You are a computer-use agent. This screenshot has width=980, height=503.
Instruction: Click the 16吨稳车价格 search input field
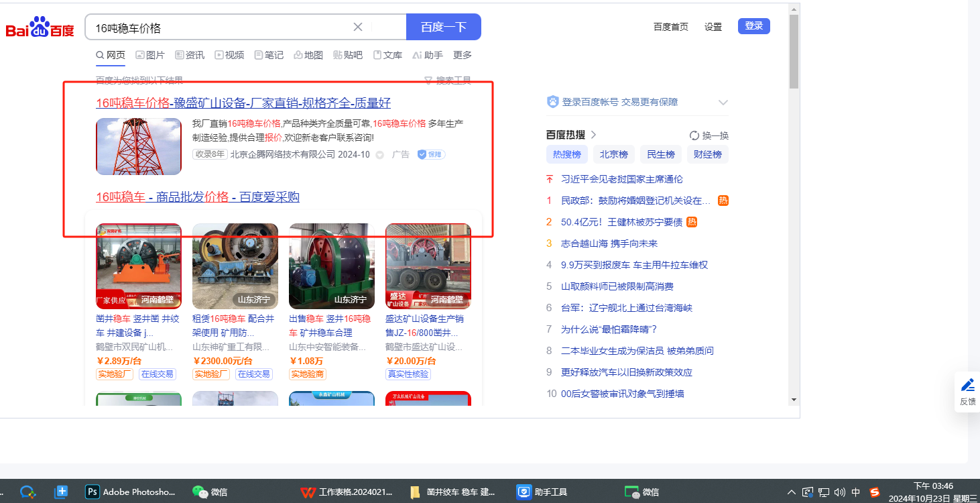click(x=221, y=27)
